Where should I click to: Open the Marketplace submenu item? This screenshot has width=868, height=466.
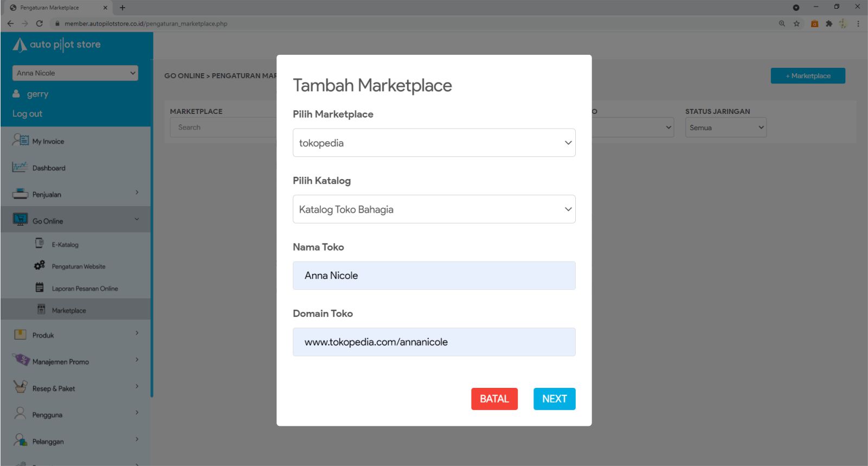click(69, 310)
